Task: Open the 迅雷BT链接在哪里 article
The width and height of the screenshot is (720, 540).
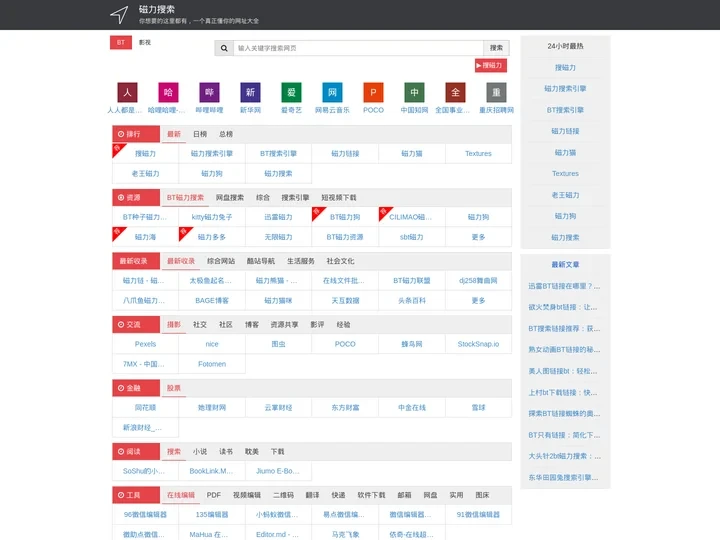Action: click(x=564, y=286)
